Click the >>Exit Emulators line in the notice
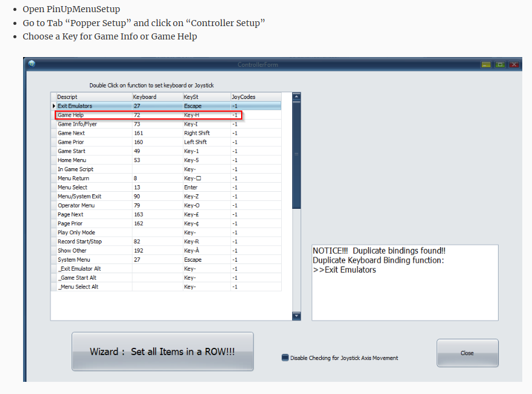Screen dimensions: 532x394 tap(344, 270)
